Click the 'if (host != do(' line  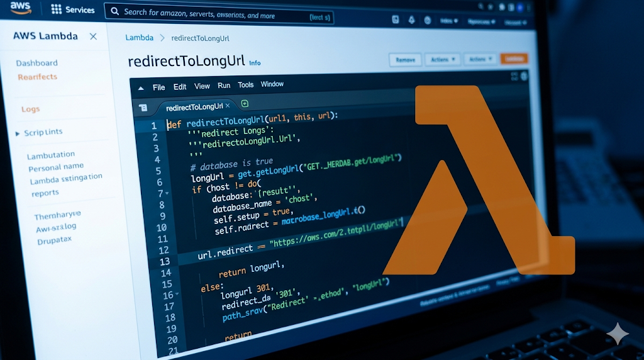point(226,186)
